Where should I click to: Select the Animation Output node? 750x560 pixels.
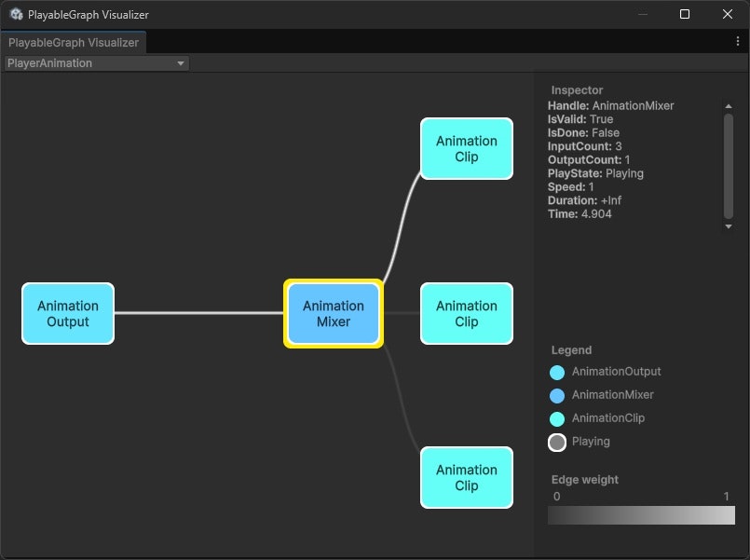pos(67,314)
